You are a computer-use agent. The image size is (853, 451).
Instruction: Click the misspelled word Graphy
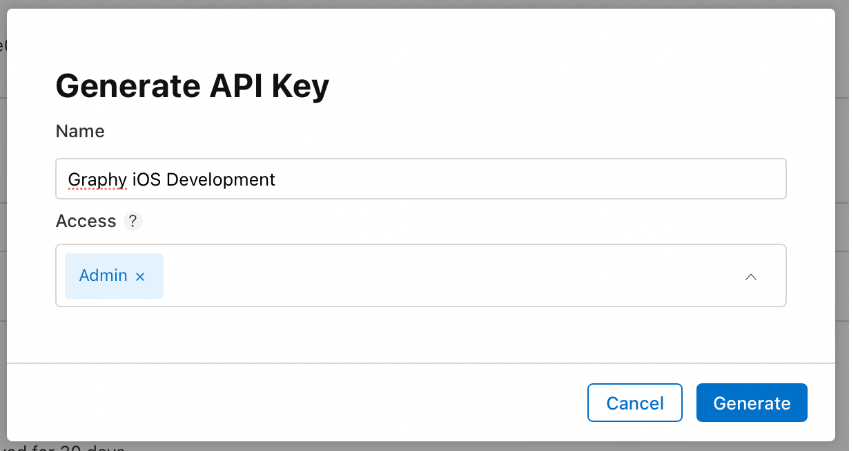pos(97,180)
